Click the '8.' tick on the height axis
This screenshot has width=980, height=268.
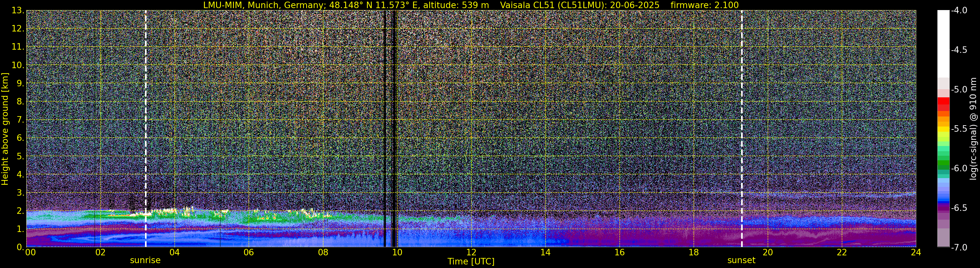pos(20,102)
